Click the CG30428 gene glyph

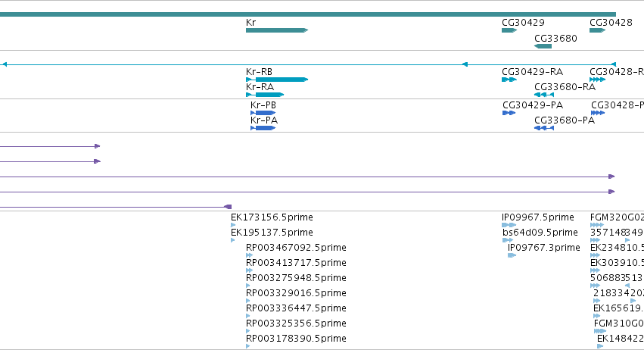pos(598,30)
